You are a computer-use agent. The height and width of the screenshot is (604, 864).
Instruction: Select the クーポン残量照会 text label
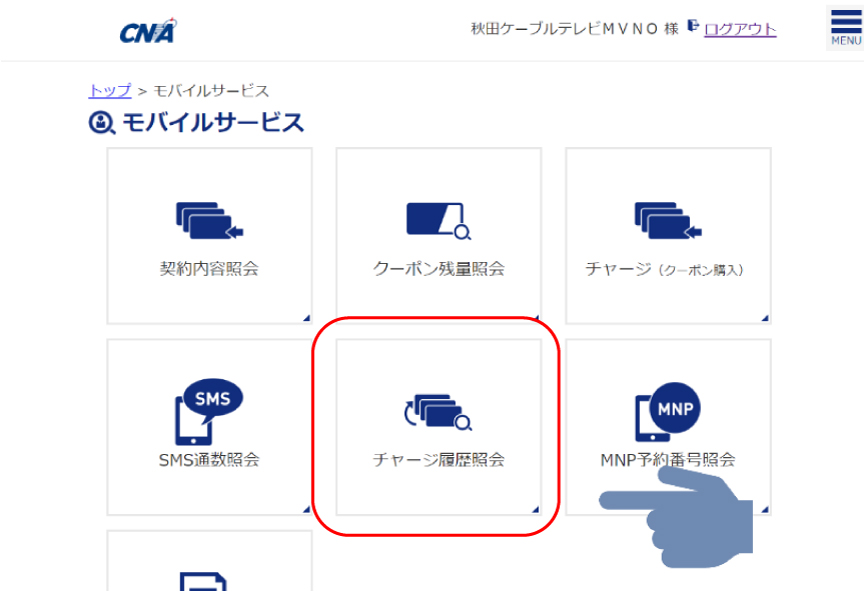[439, 269]
